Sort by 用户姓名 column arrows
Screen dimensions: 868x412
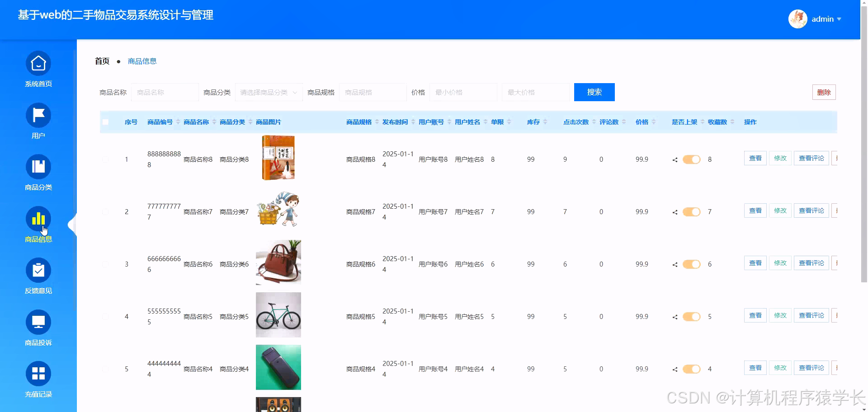[486, 122]
